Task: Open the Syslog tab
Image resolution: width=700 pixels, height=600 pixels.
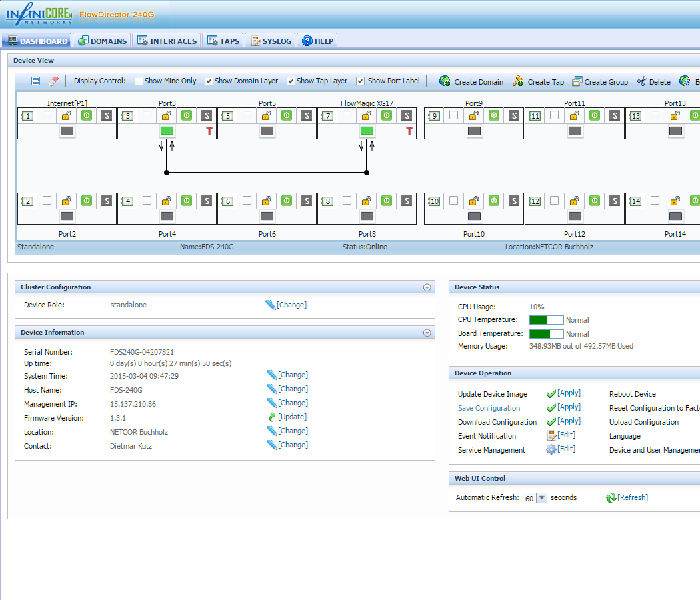Action: pyautogui.click(x=271, y=41)
